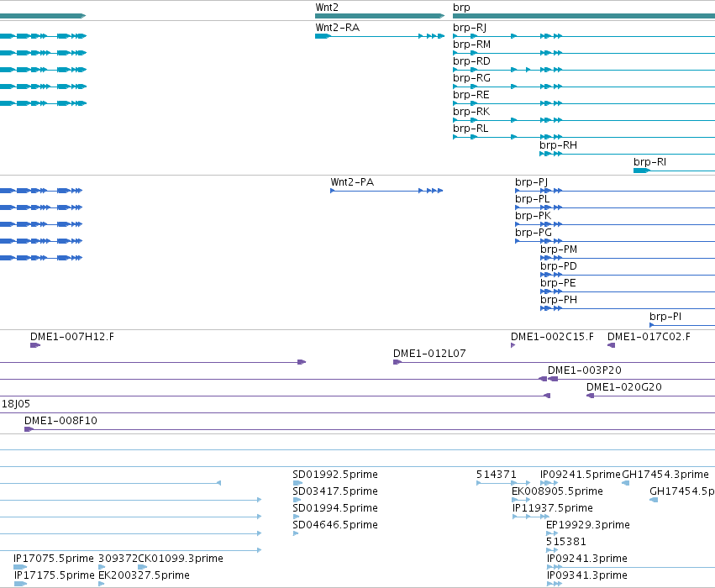Select protein brp-PE
The height and width of the screenshot is (588, 715).
pos(558,283)
